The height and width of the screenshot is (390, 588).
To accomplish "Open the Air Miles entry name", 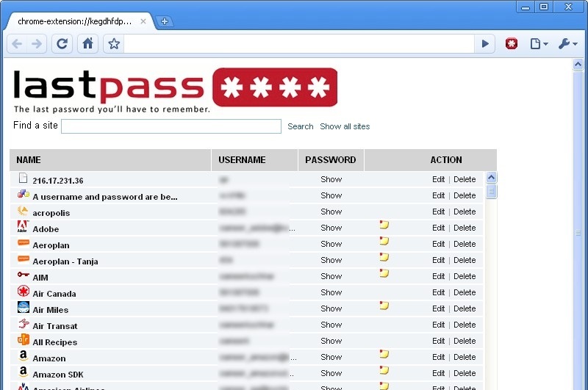I will click(x=50, y=310).
